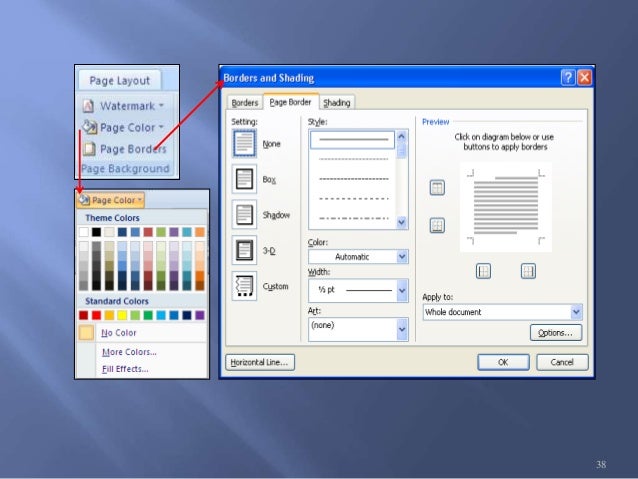Switch to the Shading tab
The height and width of the screenshot is (479, 638).
[x=336, y=103]
